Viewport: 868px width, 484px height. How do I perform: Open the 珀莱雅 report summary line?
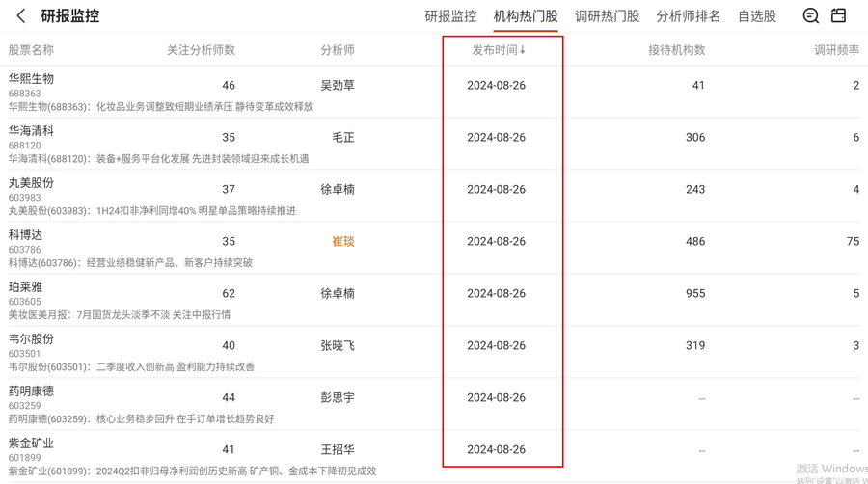coord(120,314)
